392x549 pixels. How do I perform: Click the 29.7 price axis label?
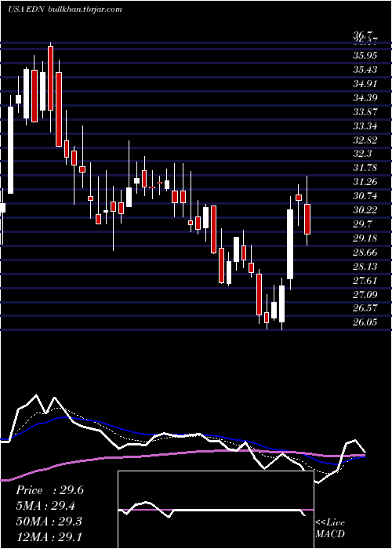[362, 224]
